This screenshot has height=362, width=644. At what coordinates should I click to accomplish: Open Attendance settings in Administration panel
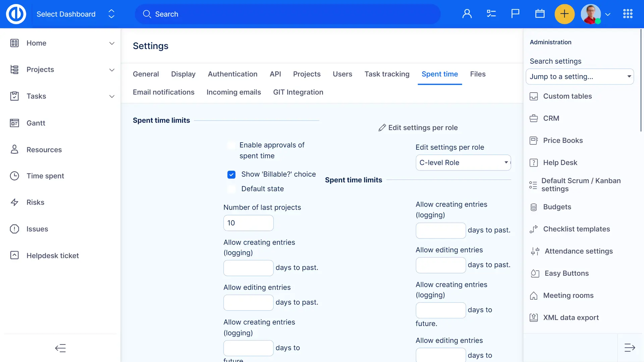click(x=578, y=251)
